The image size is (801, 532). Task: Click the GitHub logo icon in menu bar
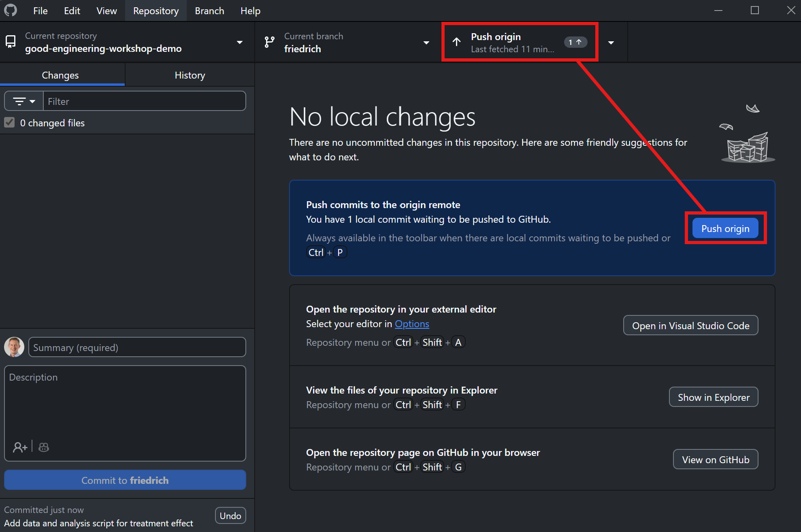11,10
